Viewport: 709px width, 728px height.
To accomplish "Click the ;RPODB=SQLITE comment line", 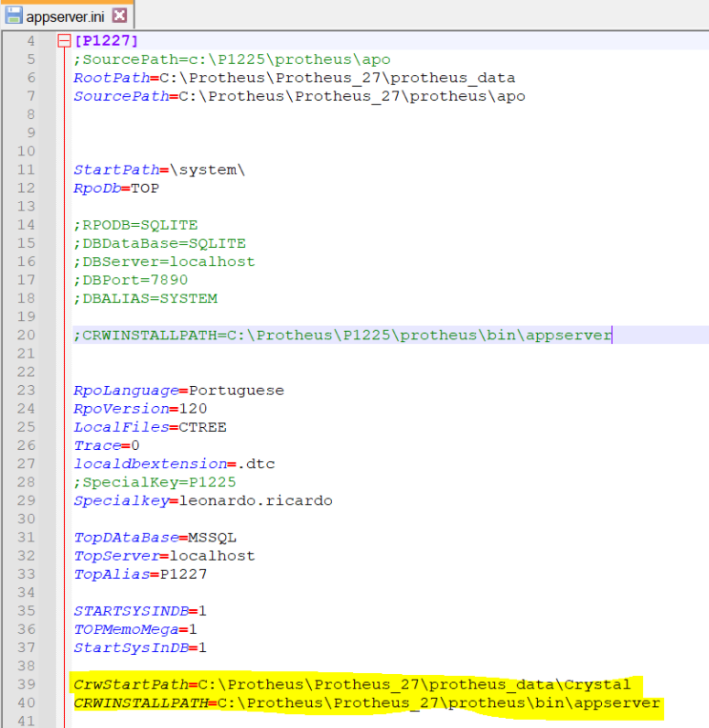I will click(135, 225).
